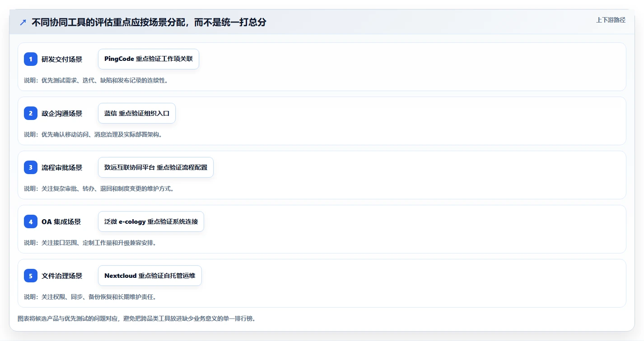644x341 pixels.
Task: Click the number 5 badge for 文件治理场景
Action: pyautogui.click(x=31, y=276)
